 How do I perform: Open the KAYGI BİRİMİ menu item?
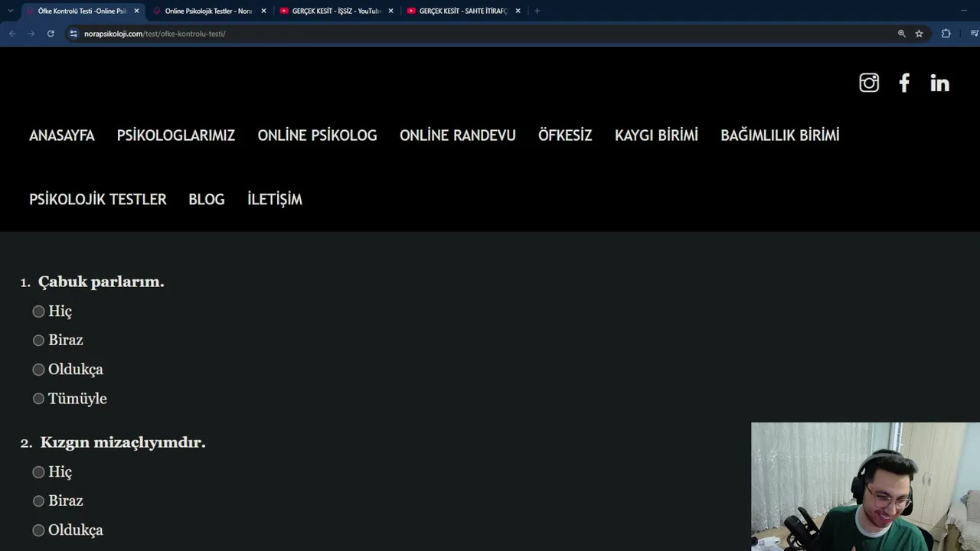[656, 135]
